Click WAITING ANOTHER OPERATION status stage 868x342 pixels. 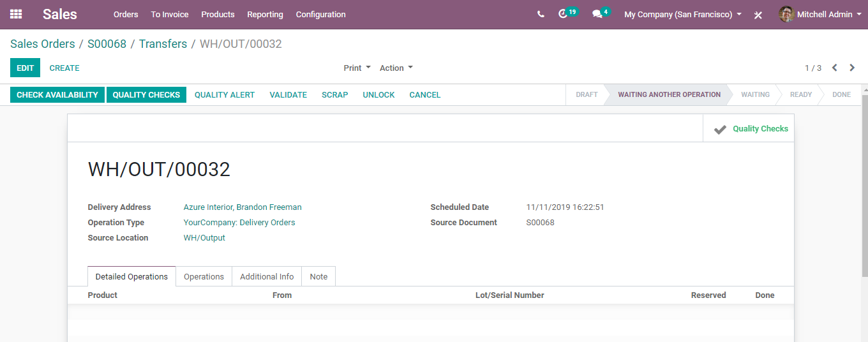pos(669,94)
